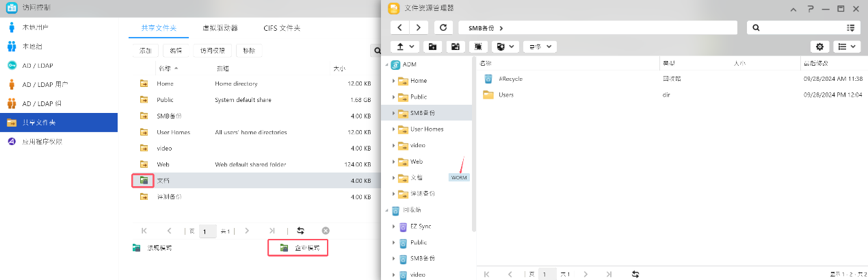Expand the SMB备份 tree node
Screen dimensions: 868x280
tap(394, 113)
